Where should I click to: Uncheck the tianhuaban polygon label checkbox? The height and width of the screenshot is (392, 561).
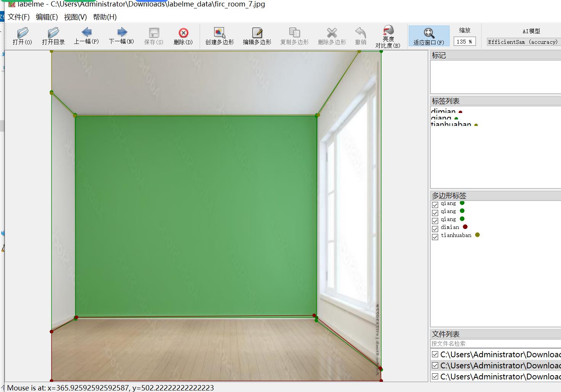click(435, 237)
